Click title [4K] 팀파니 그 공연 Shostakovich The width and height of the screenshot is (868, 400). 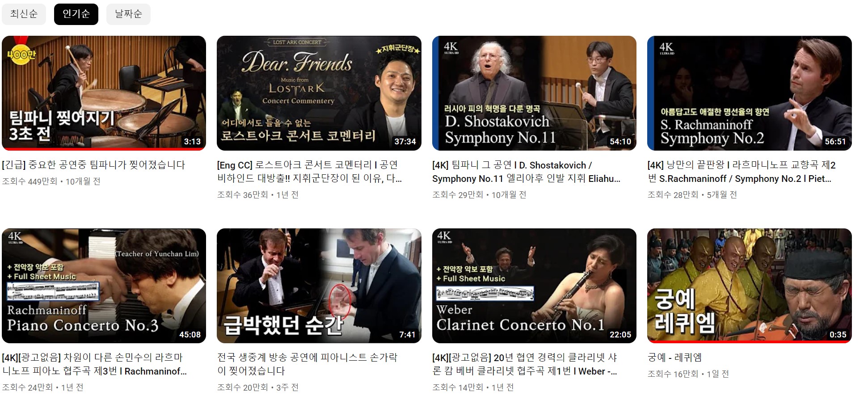point(526,172)
